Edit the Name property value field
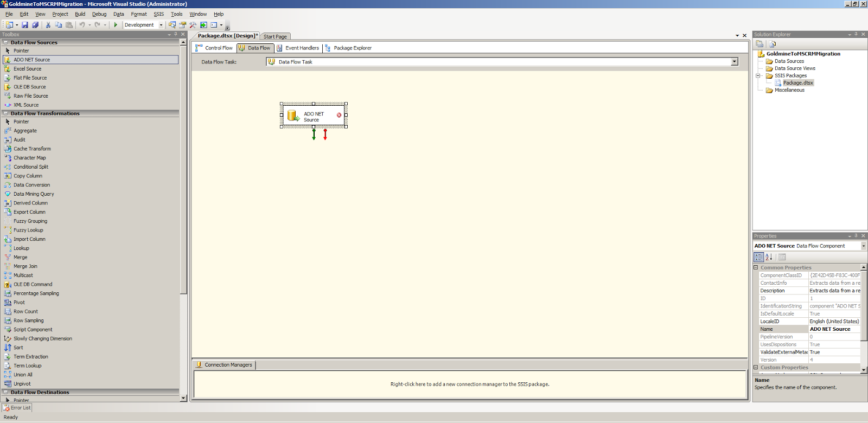868x423 pixels. 834,329
